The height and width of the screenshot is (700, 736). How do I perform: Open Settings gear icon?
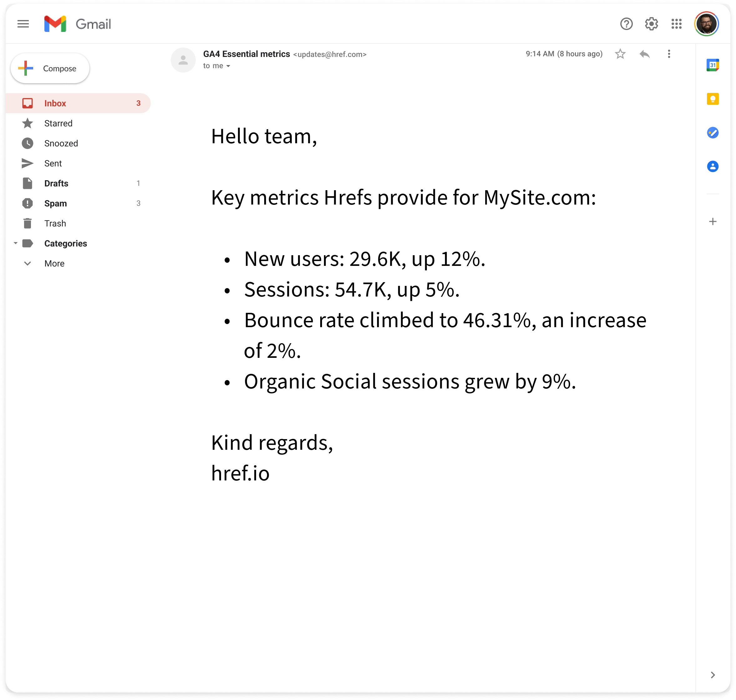[x=651, y=24]
